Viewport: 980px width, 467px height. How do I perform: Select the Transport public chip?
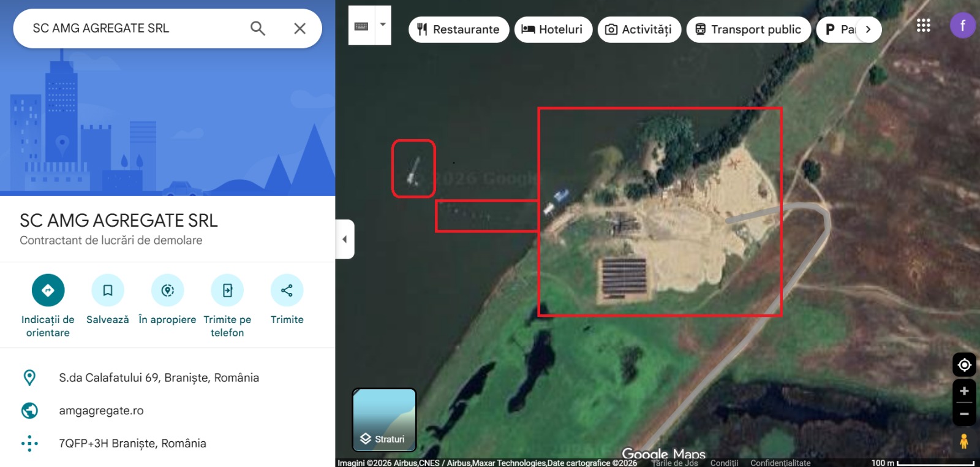pyautogui.click(x=748, y=29)
